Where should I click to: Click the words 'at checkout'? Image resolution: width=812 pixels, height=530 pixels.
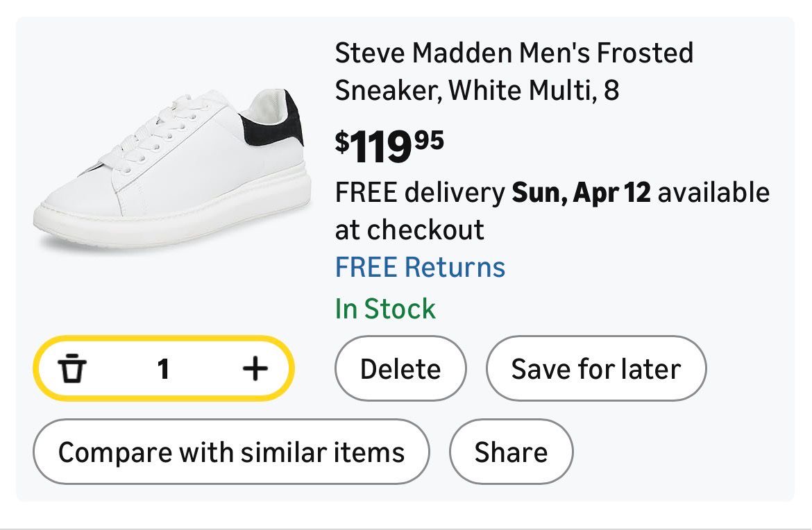(x=409, y=230)
